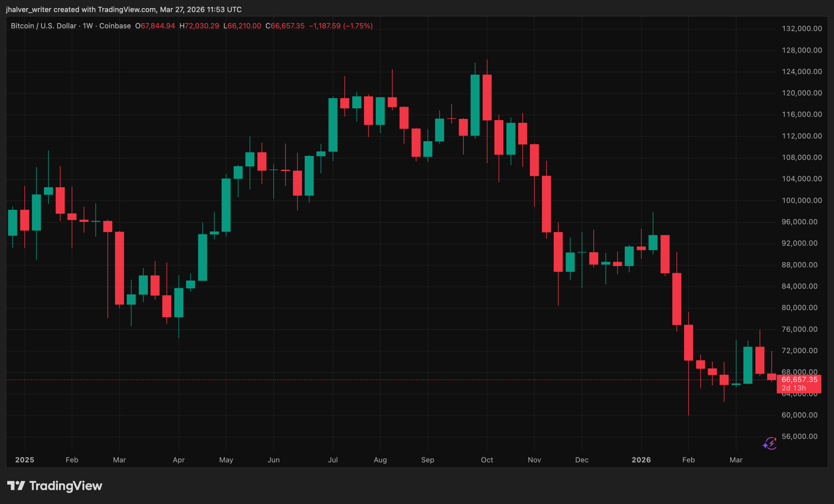Image resolution: width=834 pixels, height=504 pixels.
Task: Click the purple lightning sparkle icon
Action: tap(770, 443)
